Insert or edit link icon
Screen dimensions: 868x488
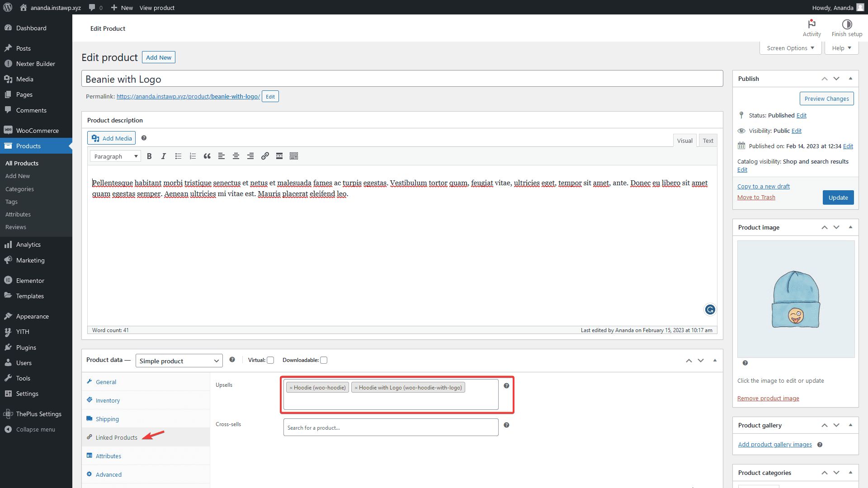pyautogui.click(x=265, y=156)
